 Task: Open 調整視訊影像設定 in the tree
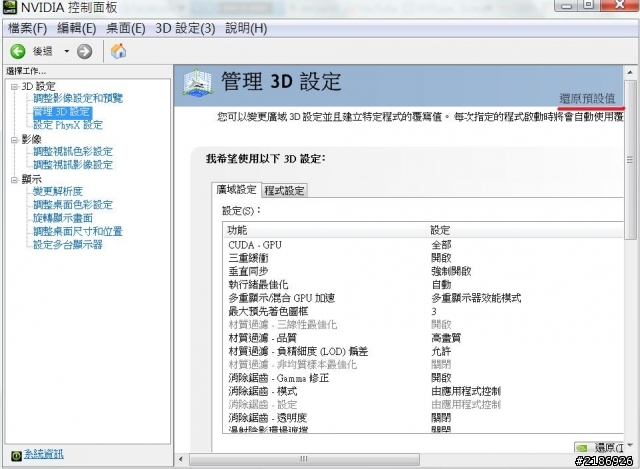click(x=73, y=164)
